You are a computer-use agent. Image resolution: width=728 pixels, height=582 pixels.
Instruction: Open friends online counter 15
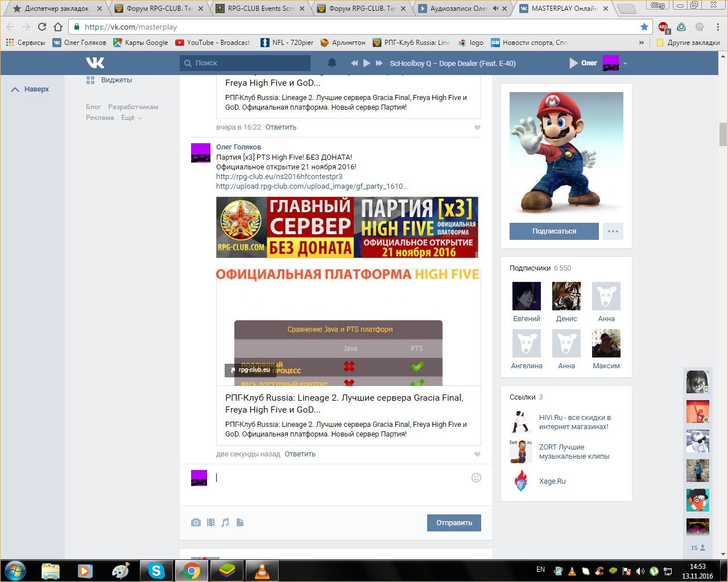pos(698,548)
